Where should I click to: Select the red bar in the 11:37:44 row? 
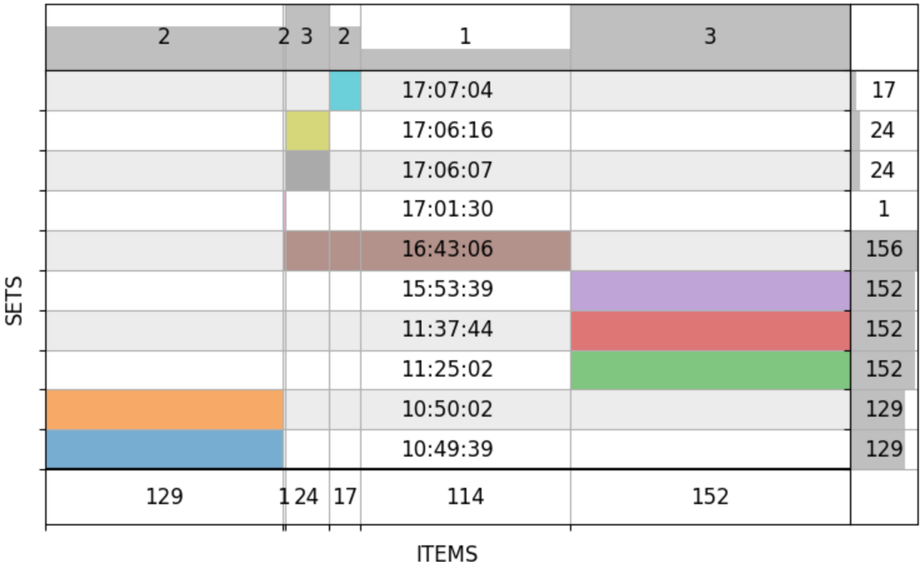pos(709,330)
